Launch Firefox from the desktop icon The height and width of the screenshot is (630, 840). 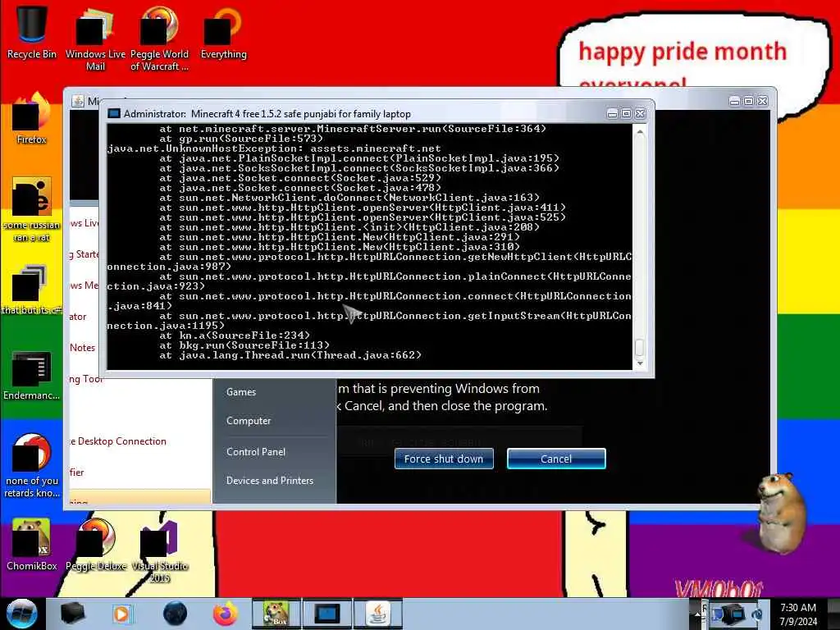(32, 118)
